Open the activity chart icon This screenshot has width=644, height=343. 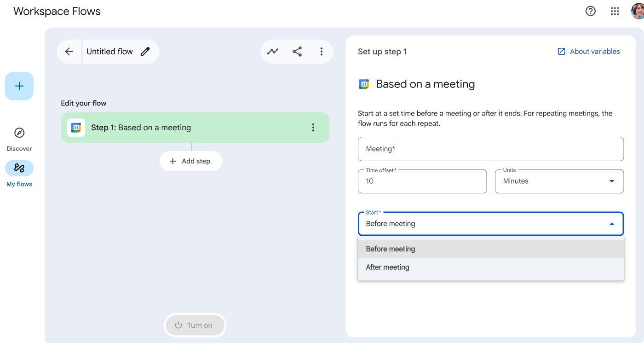click(273, 52)
